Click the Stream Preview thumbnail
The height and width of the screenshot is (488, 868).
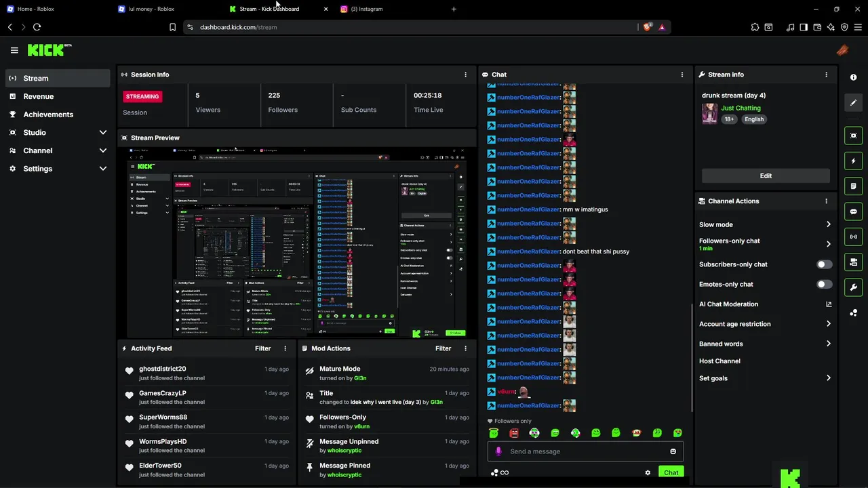click(x=297, y=242)
